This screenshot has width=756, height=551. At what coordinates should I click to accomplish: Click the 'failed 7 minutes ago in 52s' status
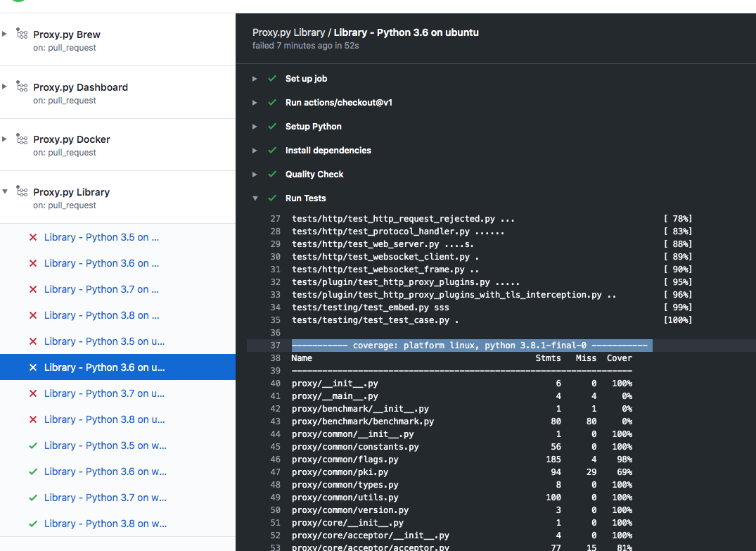(x=306, y=45)
